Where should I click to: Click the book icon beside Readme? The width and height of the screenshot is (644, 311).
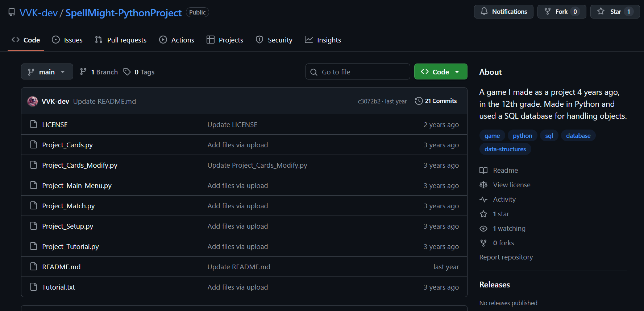[x=483, y=171]
